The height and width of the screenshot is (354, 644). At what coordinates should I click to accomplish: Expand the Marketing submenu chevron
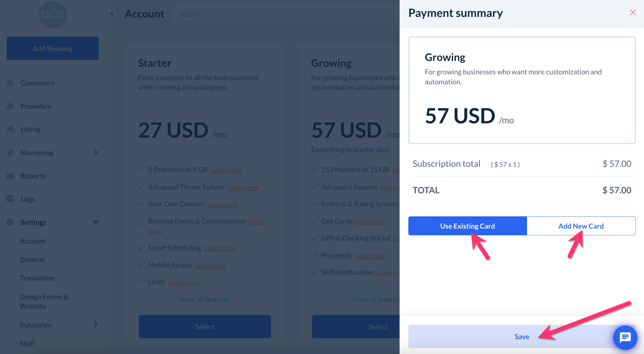[x=96, y=153]
